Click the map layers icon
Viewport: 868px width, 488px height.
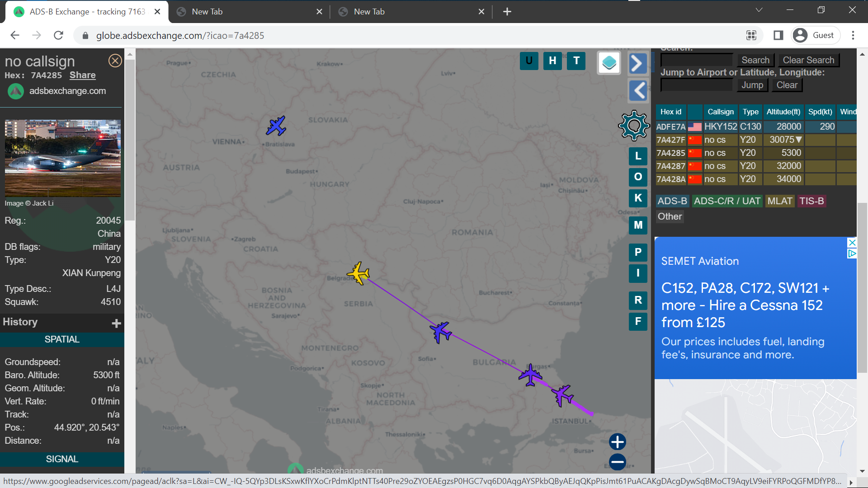609,62
